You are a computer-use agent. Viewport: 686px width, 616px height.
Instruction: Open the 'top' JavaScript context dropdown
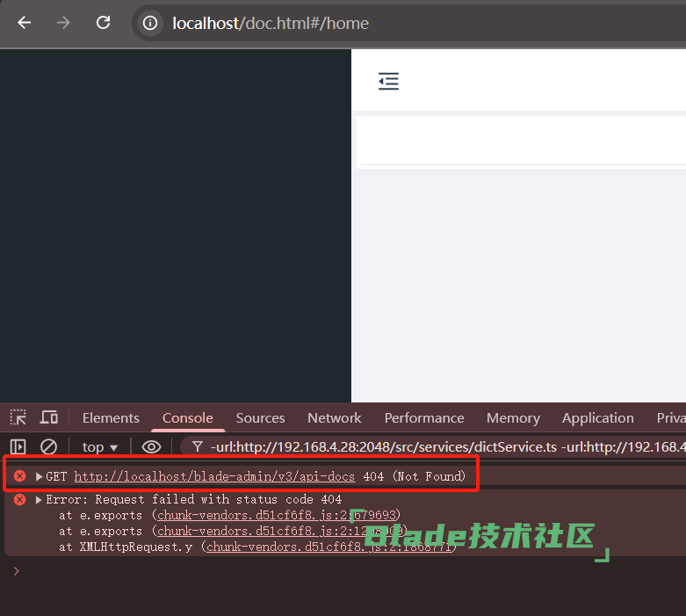(x=100, y=446)
